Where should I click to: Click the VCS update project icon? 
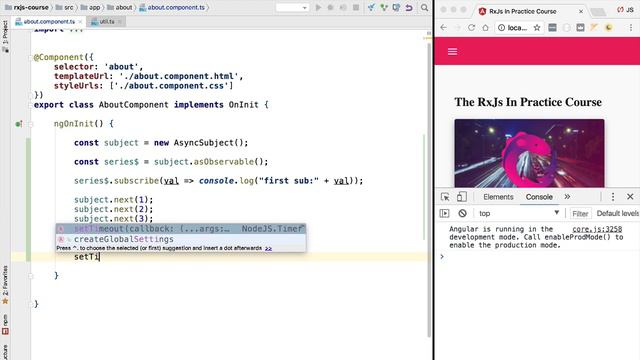click(371, 7)
